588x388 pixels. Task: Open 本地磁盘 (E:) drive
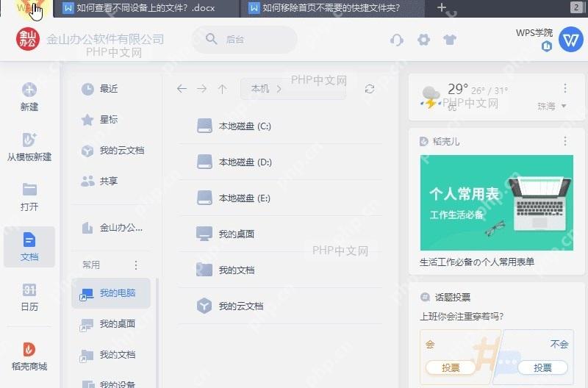pyautogui.click(x=280, y=198)
